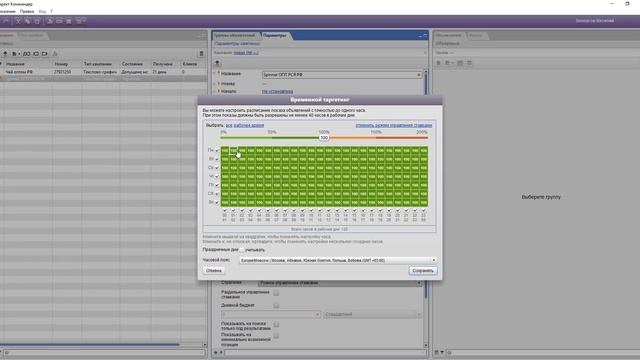This screenshot has width=640, height=360.
Task: Click the cancel bid management mode link
Action: [393, 125]
